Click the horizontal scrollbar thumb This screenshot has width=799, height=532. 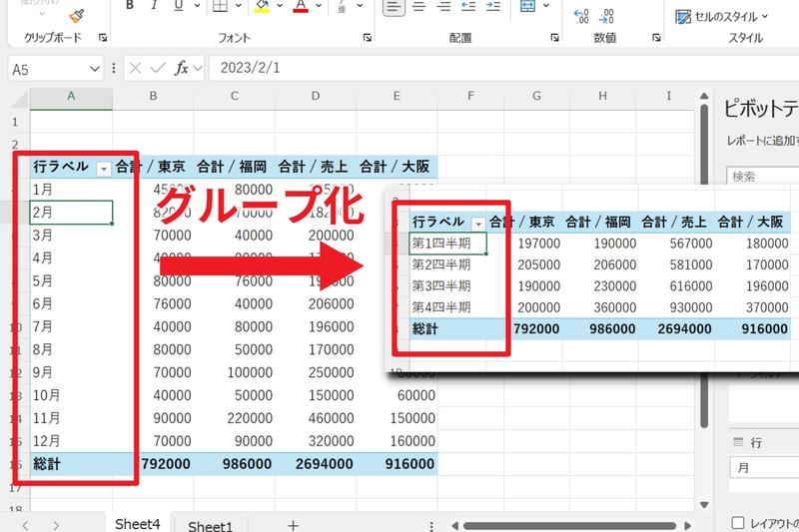click(x=569, y=525)
